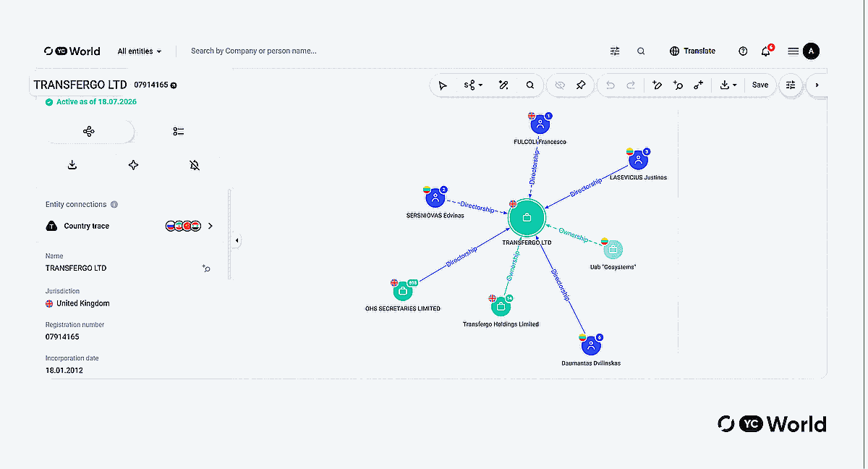This screenshot has width=868, height=469.
Task: Select the TRANSFERGO LTD central node
Action: (x=526, y=218)
